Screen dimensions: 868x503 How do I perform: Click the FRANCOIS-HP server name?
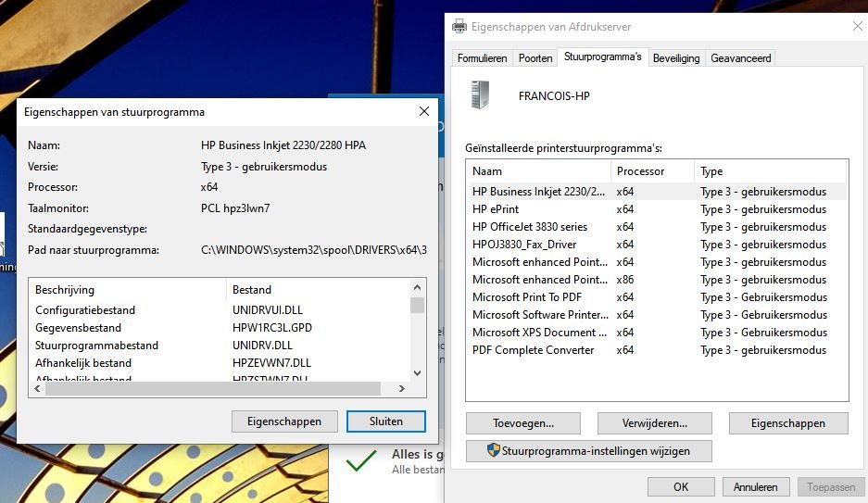(x=554, y=96)
